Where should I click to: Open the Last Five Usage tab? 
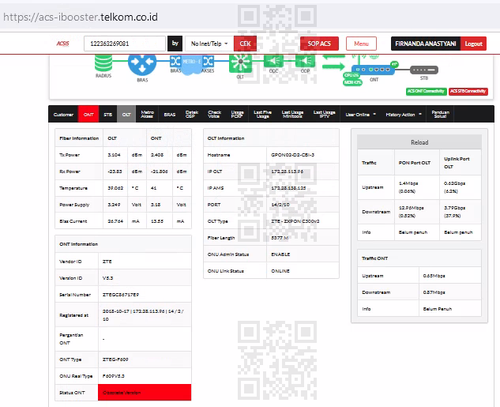pyautogui.click(x=263, y=114)
